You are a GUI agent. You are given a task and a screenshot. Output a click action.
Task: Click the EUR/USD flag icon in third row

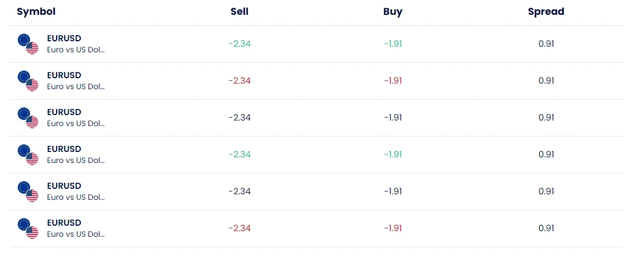[x=28, y=118]
